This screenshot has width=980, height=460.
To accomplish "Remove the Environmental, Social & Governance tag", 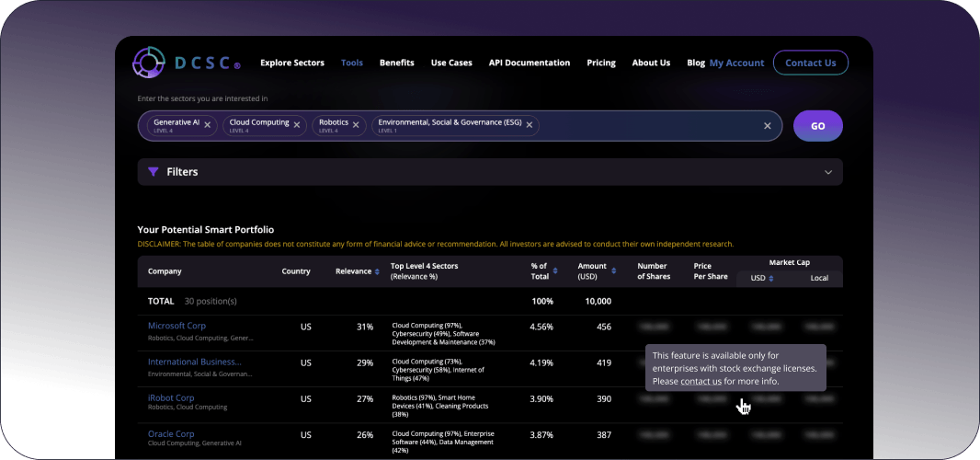I will tap(529, 126).
